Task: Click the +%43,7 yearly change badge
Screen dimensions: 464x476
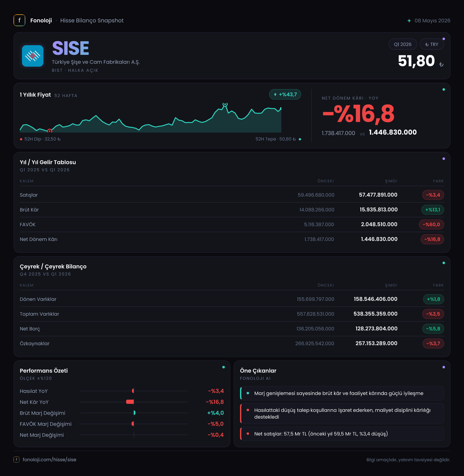Action: (285, 94)
